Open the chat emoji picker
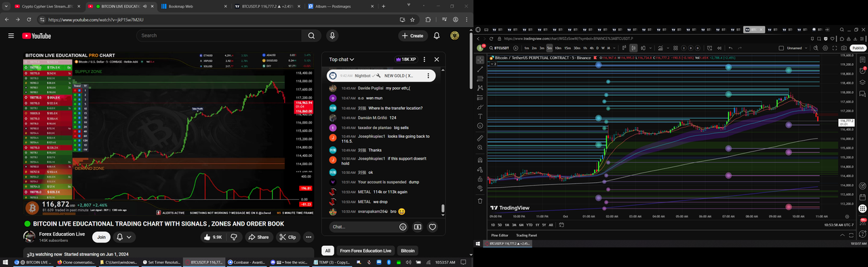The width and height of the screenshot is (868, 267). click(x=403, y=227)
